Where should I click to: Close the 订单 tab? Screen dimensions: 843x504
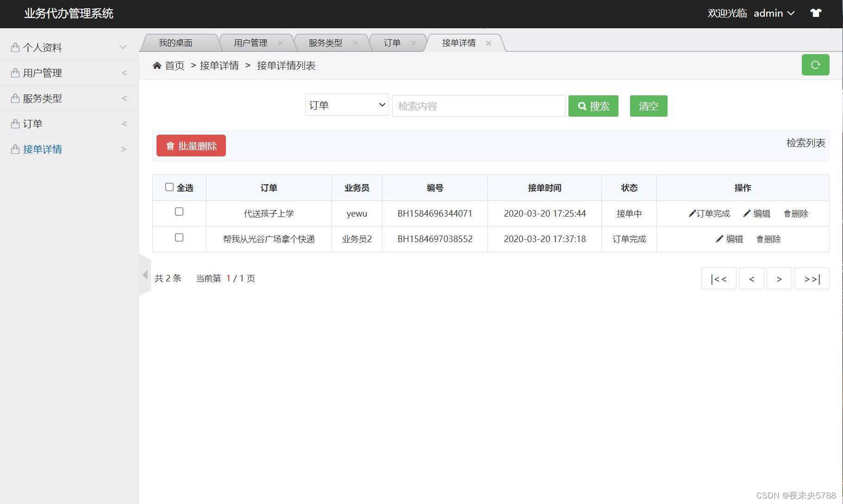(413, 43)
